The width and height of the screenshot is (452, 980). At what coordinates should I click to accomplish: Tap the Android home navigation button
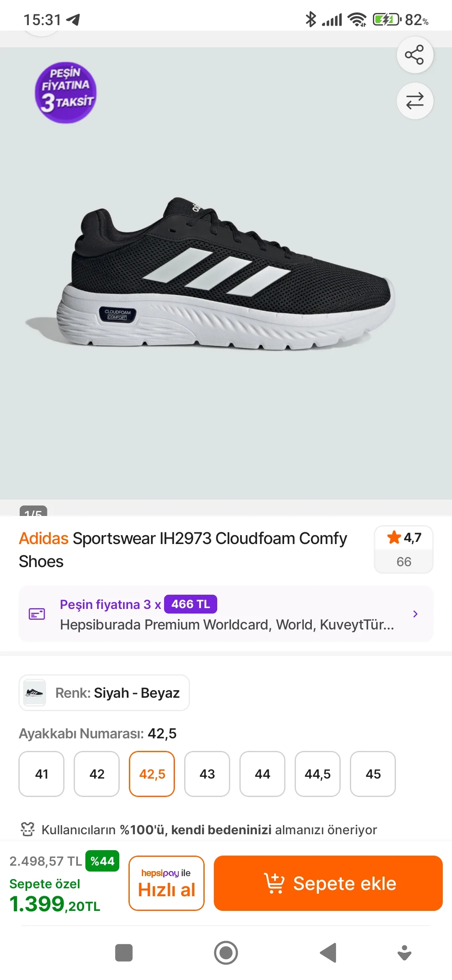[x=226, y=953]
